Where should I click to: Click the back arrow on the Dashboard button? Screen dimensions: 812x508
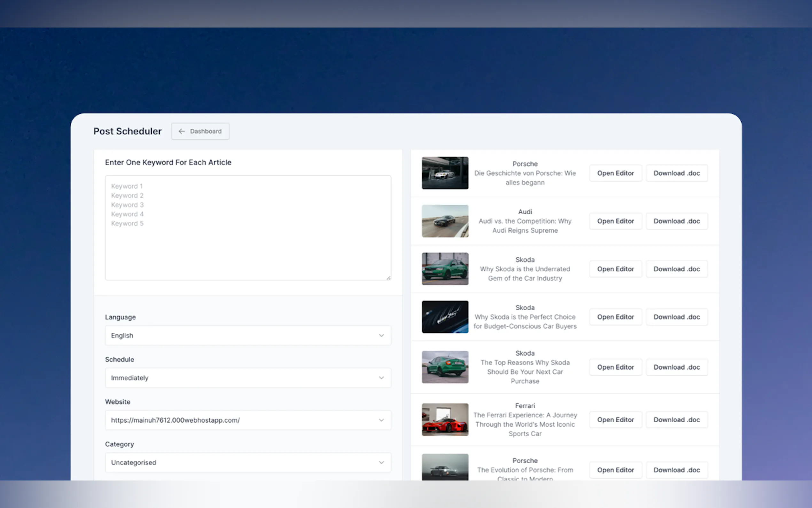point(181,131)
